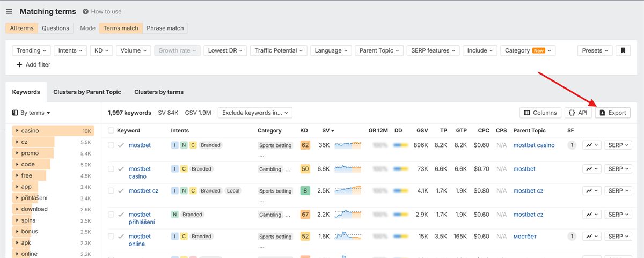Open SERP dropdown for mostbet casino row
This screenshot has height=258, width=644.
point(618,169)
